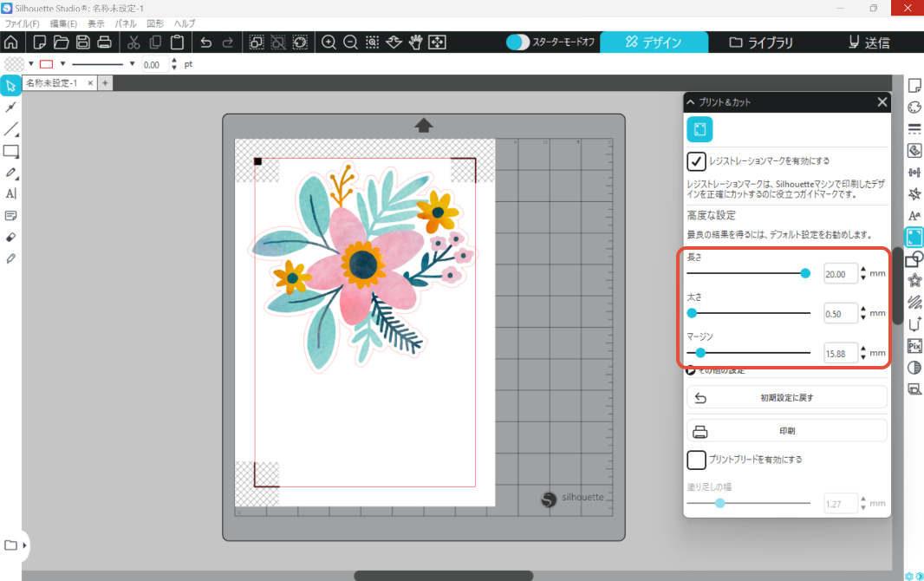The image size is (924, 581).
Task: Adjust the Length value stepper arrows
Action: coord(863,273)
